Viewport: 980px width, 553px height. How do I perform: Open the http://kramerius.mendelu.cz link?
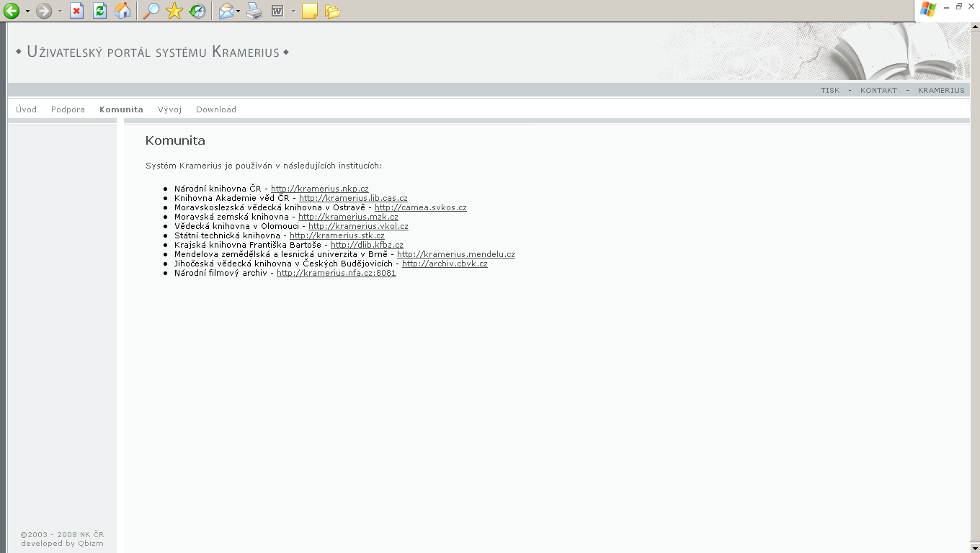(456, 254)
